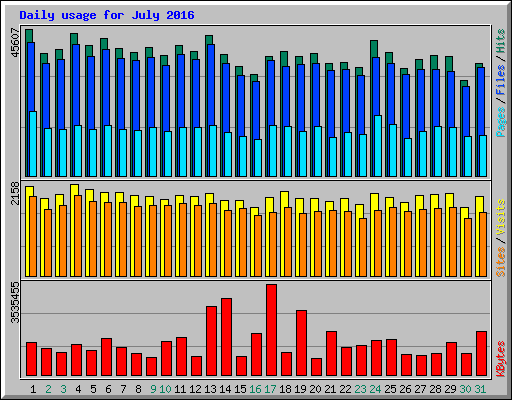
Task: Click day 17 axis label
Action: pos(270,389)
